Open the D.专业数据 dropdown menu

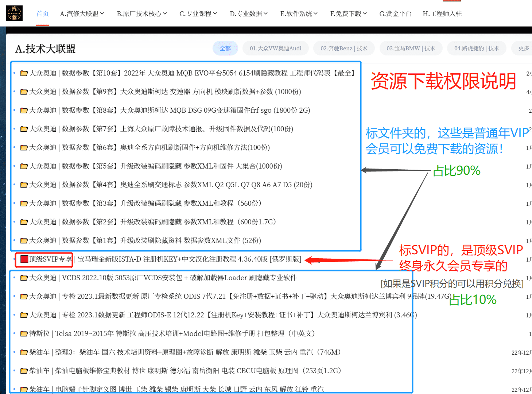(x=248, y=13)
